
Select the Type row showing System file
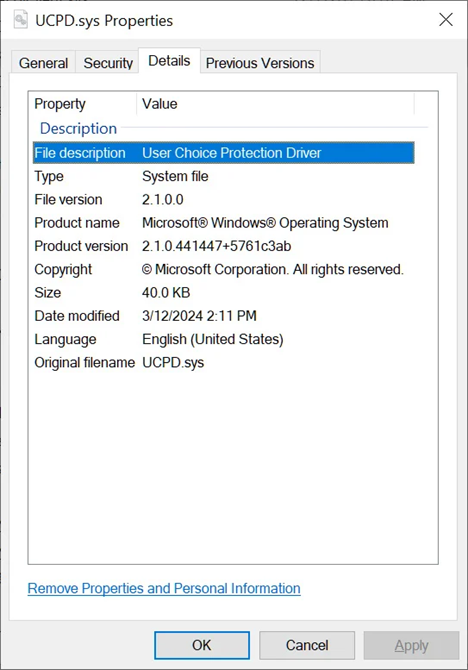[x=224, y=176]
